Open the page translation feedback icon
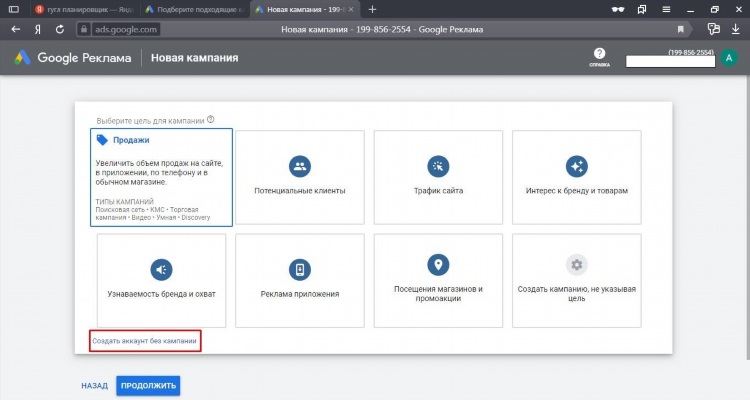The height and width of the screenshot is (400, 750). (714, 29)
